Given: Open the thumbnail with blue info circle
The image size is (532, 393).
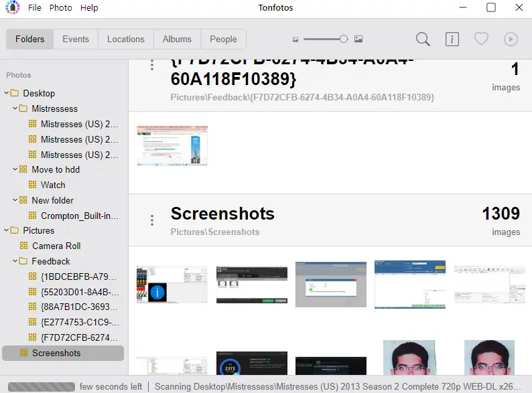Looking at the screenshot, I should click(x=172, y=285).
